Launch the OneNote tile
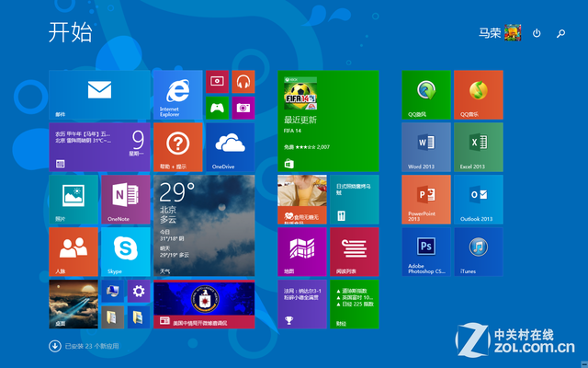 (126, 200)
